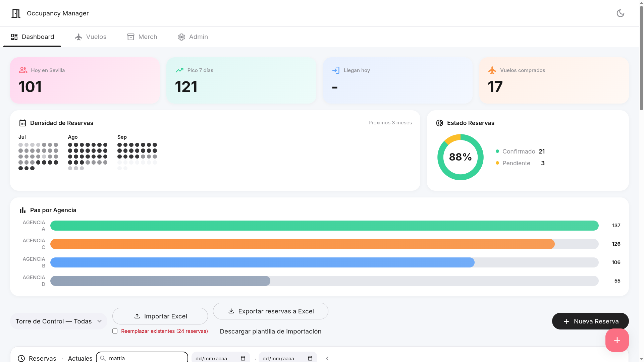Open the Torre de Control — Todas dropdown
644x362 pixels.
(x=59, y=321)
